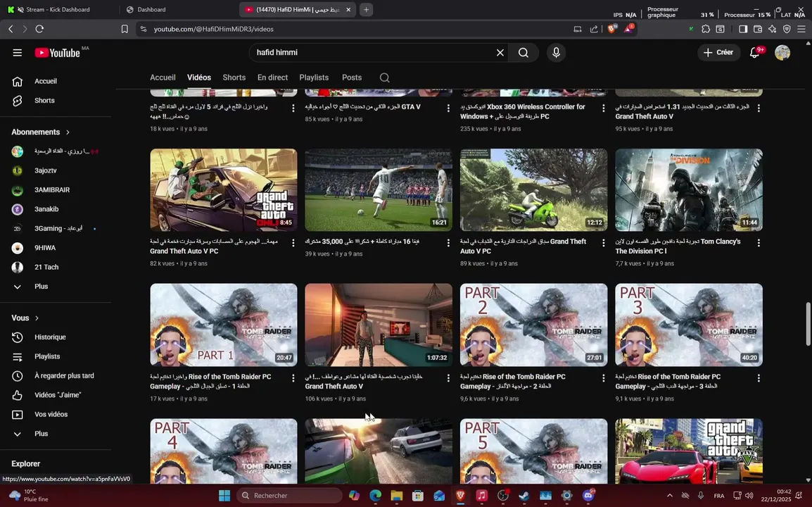Screen dimensions: 812x507
Task: Click the YouTube logo
Action: point(58,52)
